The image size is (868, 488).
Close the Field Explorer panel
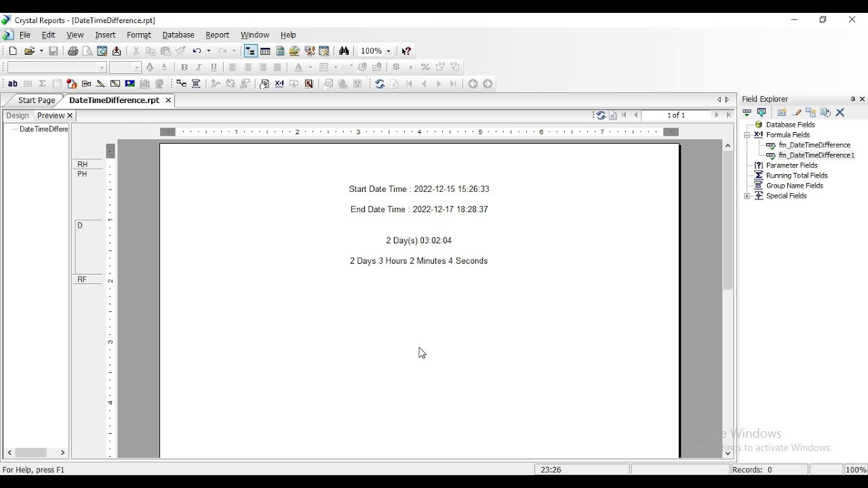tap(863, 99)
